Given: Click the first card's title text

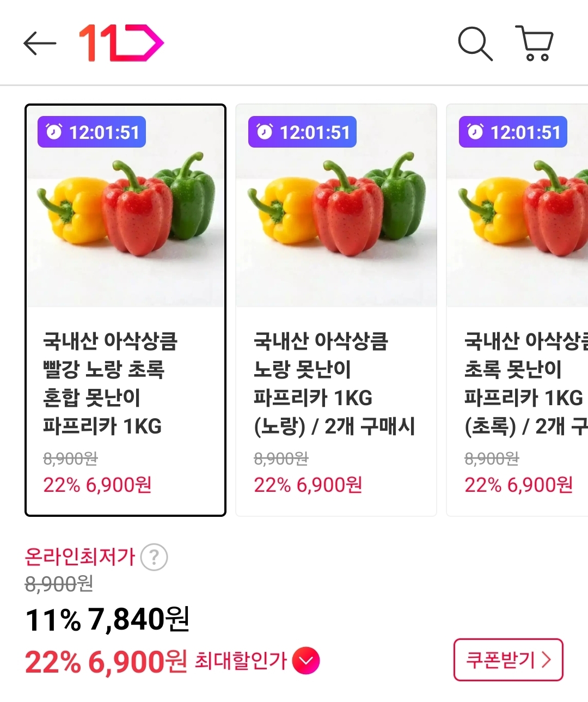Looking at the screenshot, I should [110, 383].
